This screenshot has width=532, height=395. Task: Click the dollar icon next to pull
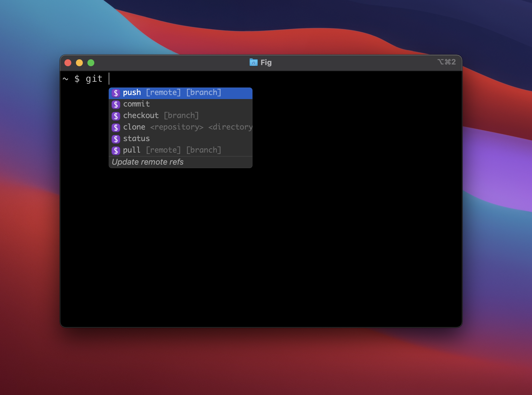(116, 151)
